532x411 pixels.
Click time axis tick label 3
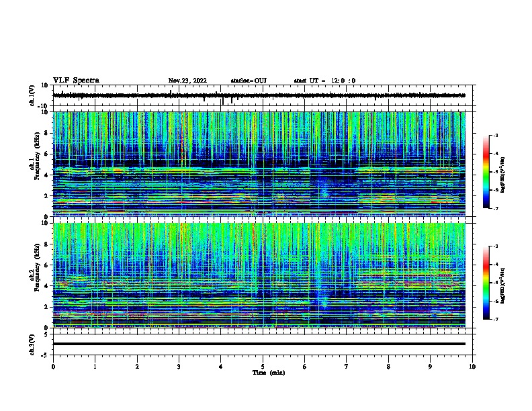pos(179,367)
